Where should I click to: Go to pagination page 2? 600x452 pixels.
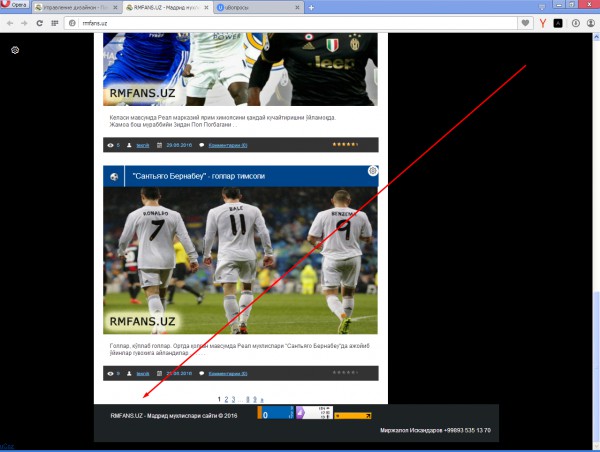tap(226, 400)
